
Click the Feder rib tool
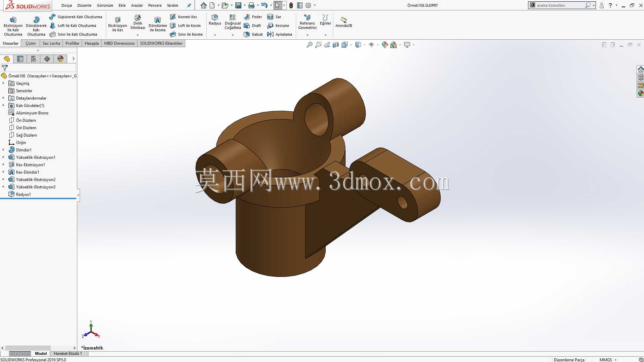point(253,17)
